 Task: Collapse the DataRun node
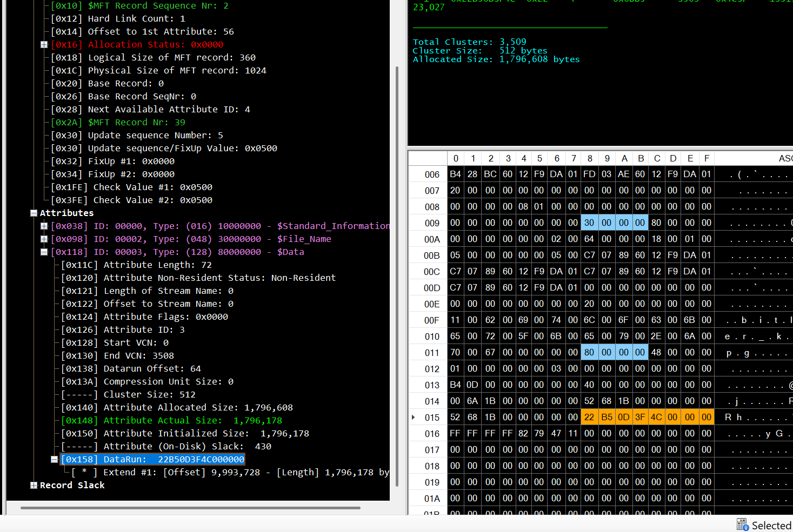click(54, 460)
